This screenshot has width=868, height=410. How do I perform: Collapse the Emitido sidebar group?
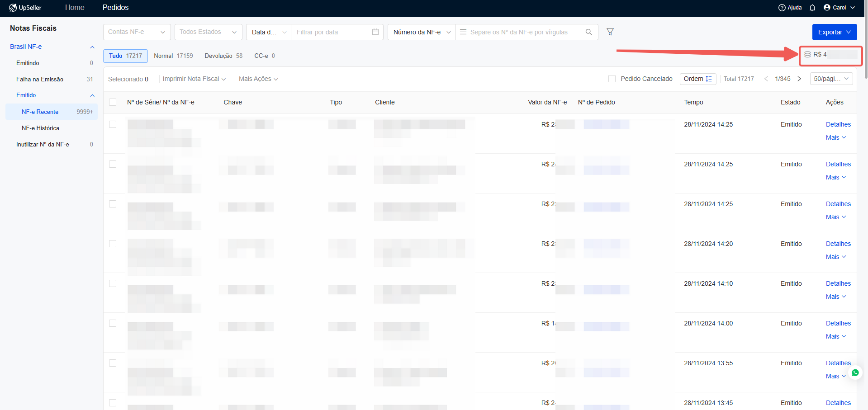(92, 95)
